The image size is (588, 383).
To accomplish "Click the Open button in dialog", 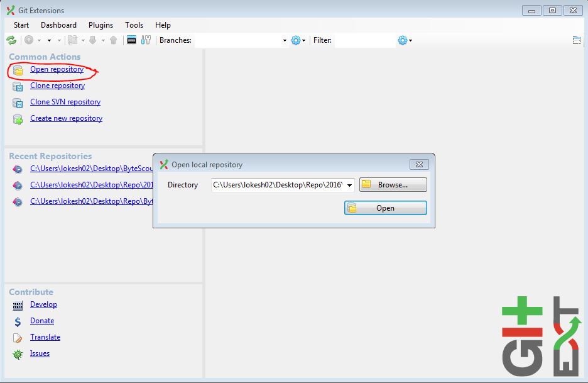I will coord(386,208).
